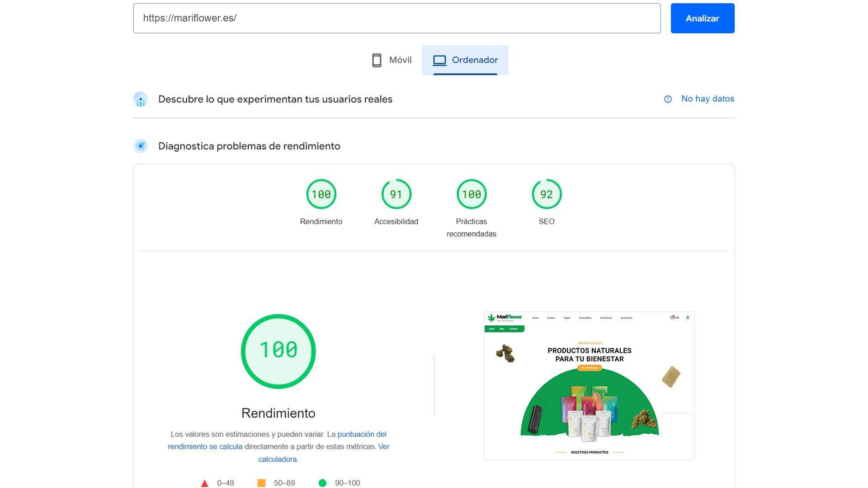The height and width of the screenshot is (488, 868).
Task: Click the Mariflower website screenshot thumbnail
Action: pos(589,385)
